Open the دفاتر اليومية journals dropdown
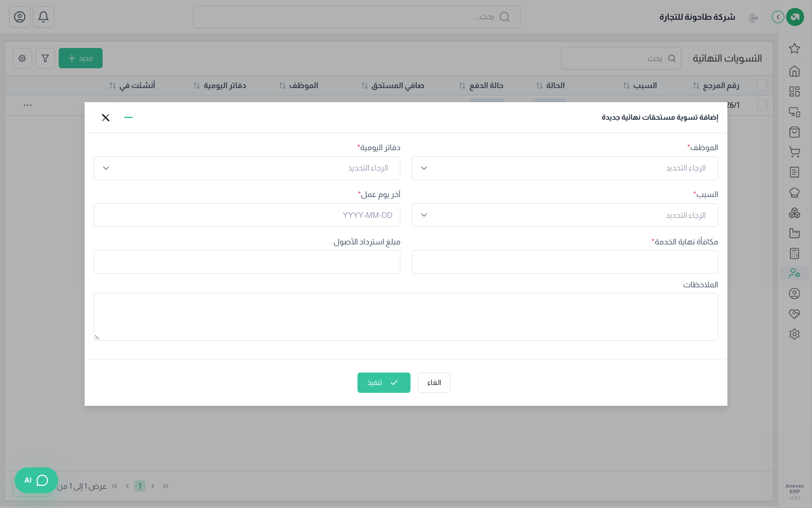Screen dimensions: 812x508 pos(247,168)
